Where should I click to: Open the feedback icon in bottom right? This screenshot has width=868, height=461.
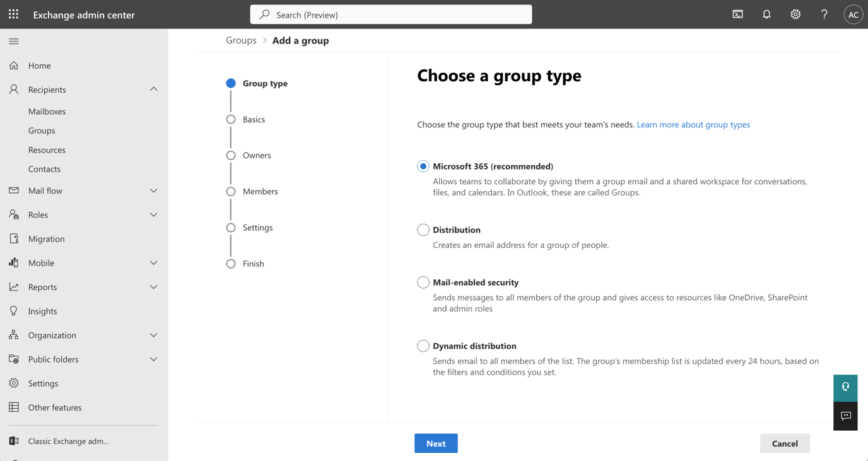point(845,416)
